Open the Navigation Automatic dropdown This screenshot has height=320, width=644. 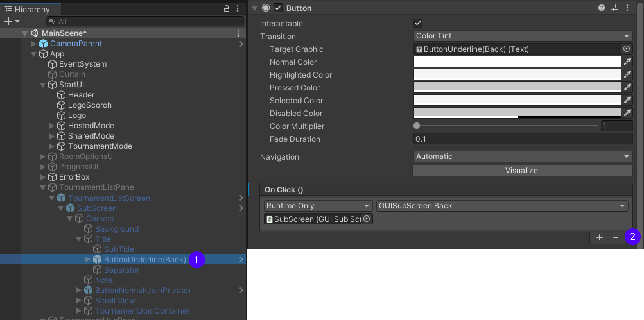click(523, 156)
